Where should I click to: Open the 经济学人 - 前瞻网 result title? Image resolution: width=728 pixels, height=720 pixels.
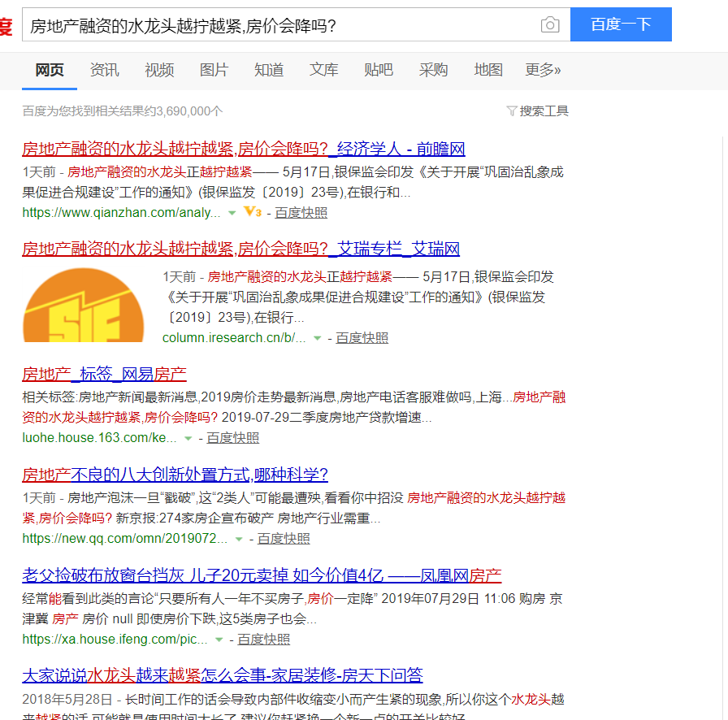(x=244, y=149)
